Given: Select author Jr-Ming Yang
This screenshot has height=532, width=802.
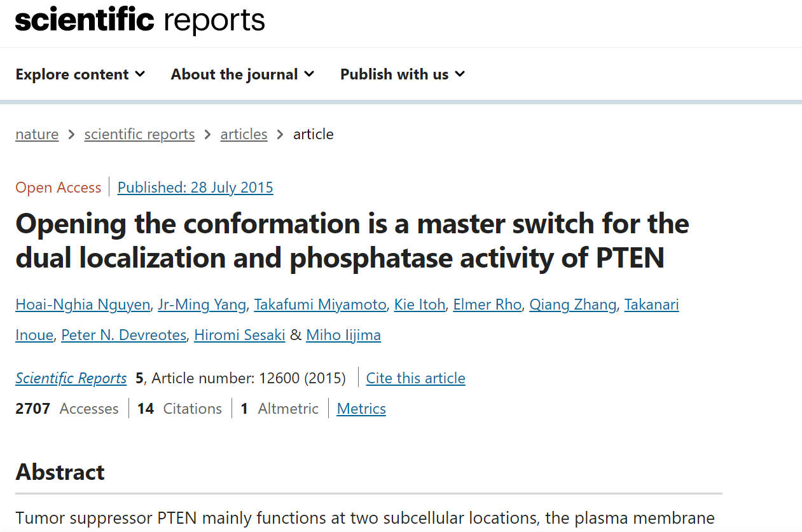Looking at the screenshot, I should pos(202,304).
